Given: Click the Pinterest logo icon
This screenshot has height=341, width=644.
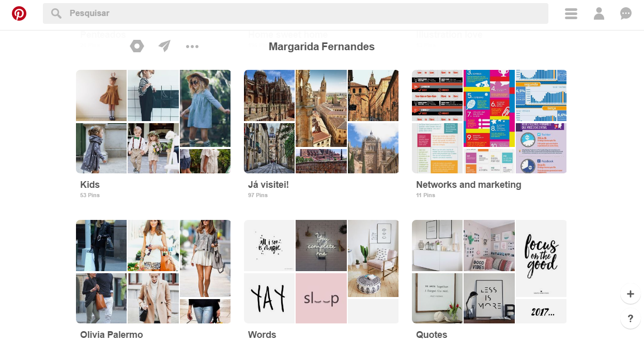Looking at the screenshot, I should pyautogui.click(x=19, y=13).
